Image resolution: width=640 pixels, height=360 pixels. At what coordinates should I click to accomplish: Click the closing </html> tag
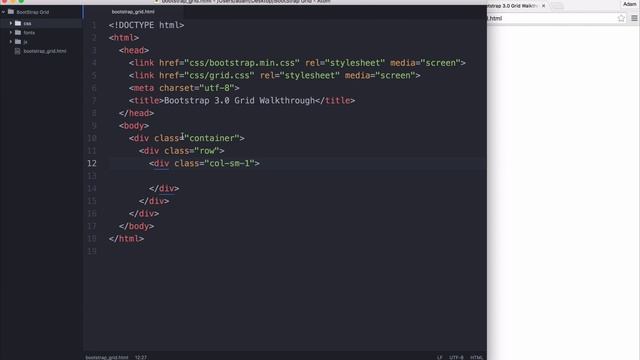[126, 239]
